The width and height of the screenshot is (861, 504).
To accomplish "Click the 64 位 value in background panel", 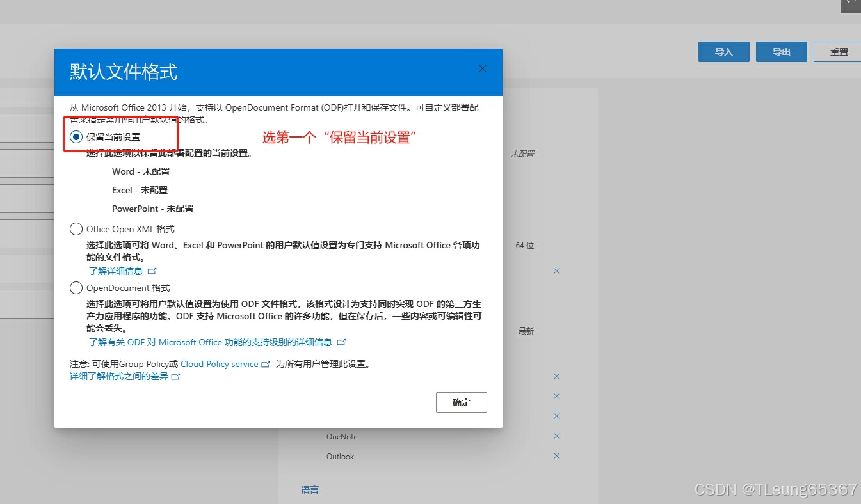I will [x=525, y=246].
